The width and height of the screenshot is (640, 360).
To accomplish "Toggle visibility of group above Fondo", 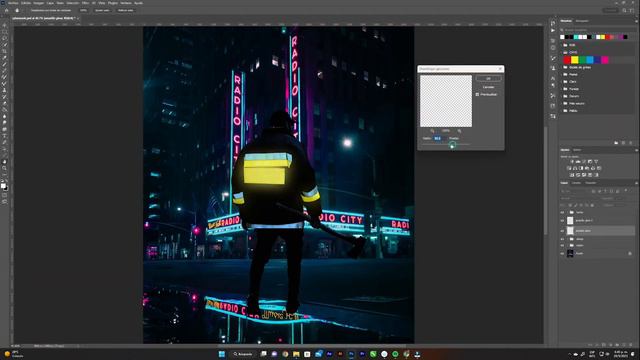I will (x=562, y=245).
